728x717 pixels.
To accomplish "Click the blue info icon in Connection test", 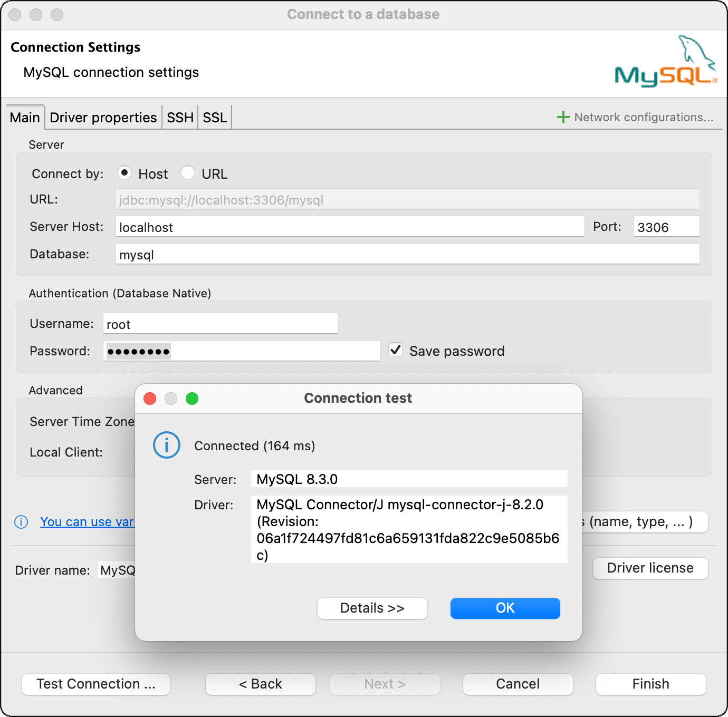I will tap(167, 445).
